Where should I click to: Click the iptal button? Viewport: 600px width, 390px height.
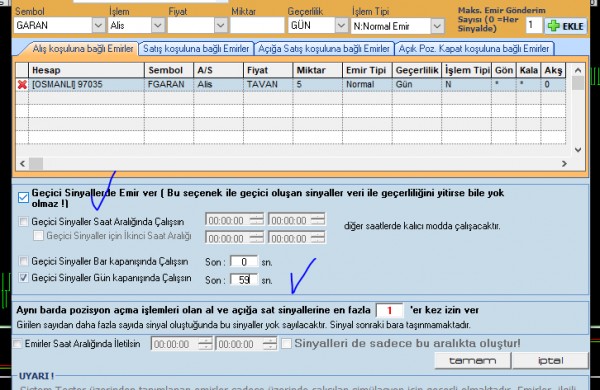[550, 361]
